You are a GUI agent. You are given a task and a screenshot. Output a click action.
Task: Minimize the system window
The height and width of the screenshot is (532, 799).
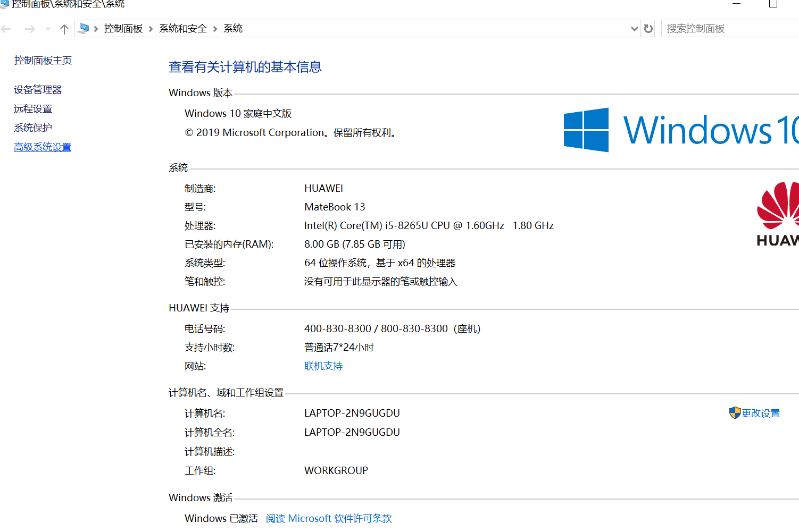[x=737, y=4]
